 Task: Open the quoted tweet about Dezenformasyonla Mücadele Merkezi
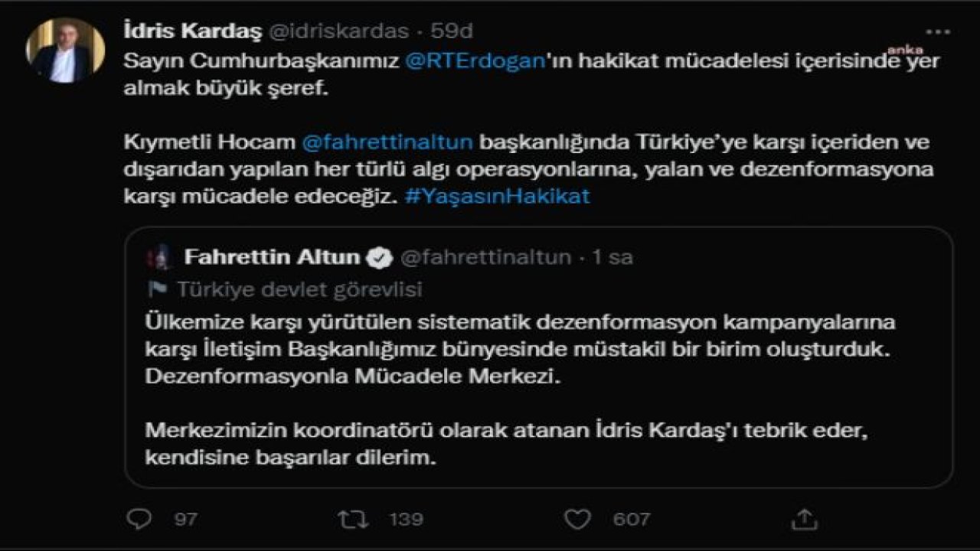pos(539,357)
